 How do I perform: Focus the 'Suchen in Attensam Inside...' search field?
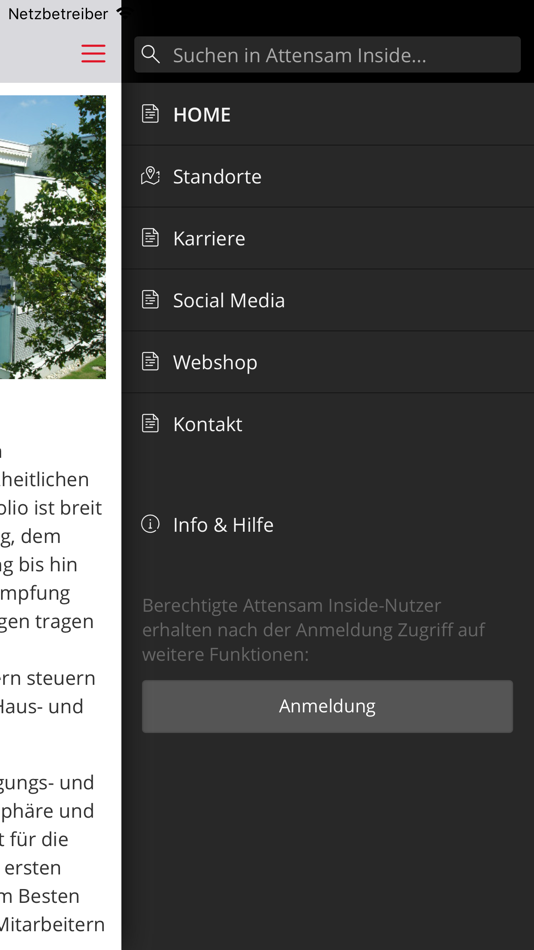click(x=327, y=55)
